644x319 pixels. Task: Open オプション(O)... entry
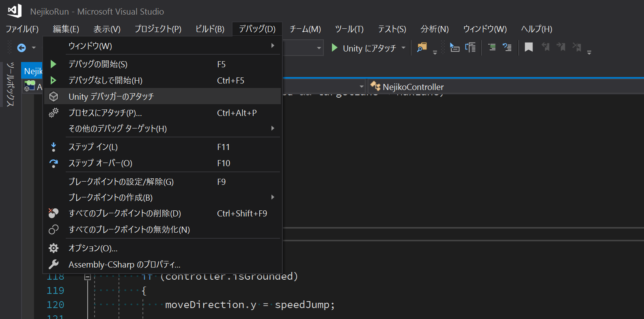pos(162,248)
